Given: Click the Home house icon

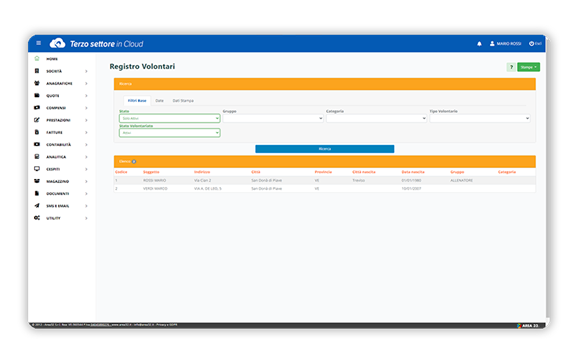Looking at the screenshot, I should (37, 59).
